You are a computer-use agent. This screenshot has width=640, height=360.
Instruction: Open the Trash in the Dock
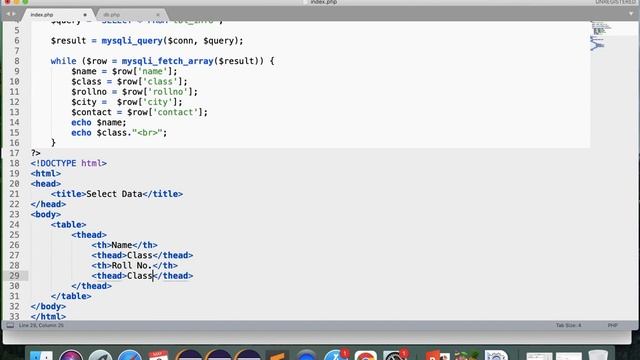tap(598, 355)
